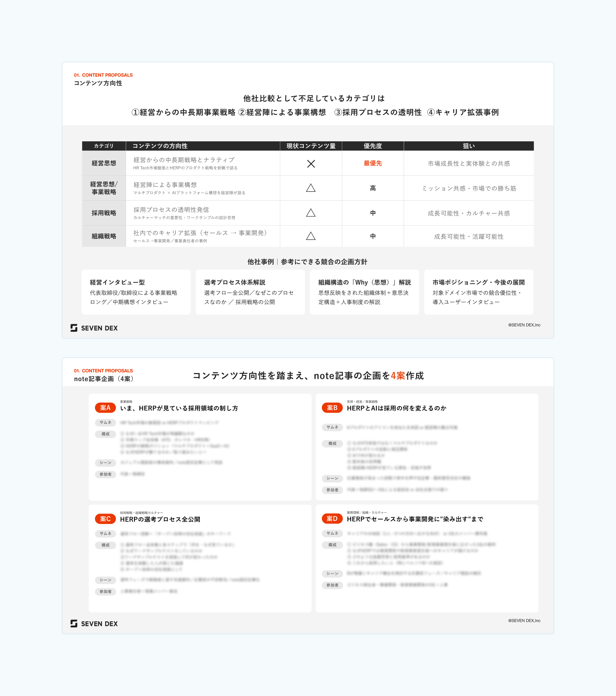The width and height of the screenshot is (616, 696).
Task: Click the 他社事例｜参考にできる競合の企画方針 heading
Action: pos(307,262)
